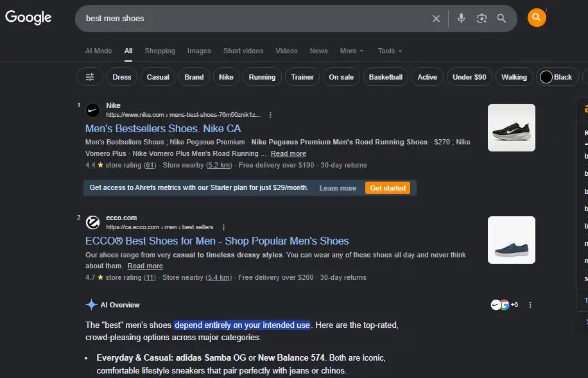Open Men's Bestsellers Shoes Nike CA result
This screenshot has width=588, height=378.
tap(163, 128)
